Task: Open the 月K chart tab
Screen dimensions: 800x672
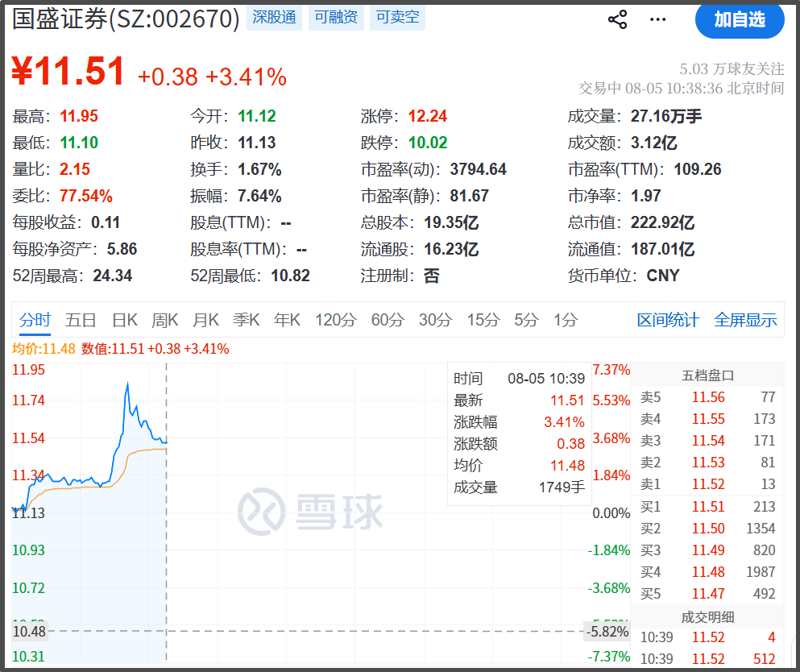Action: [x=205, y=320]
